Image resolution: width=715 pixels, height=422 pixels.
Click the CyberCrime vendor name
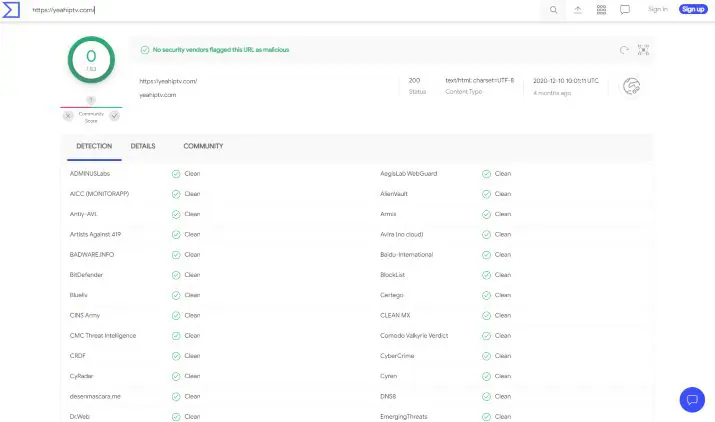[397, 356]
